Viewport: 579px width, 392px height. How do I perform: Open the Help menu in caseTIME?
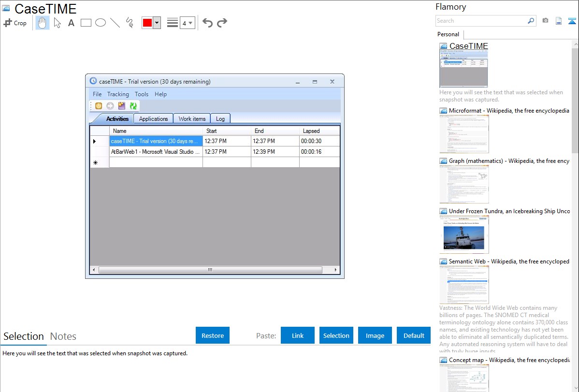[160, 94]
